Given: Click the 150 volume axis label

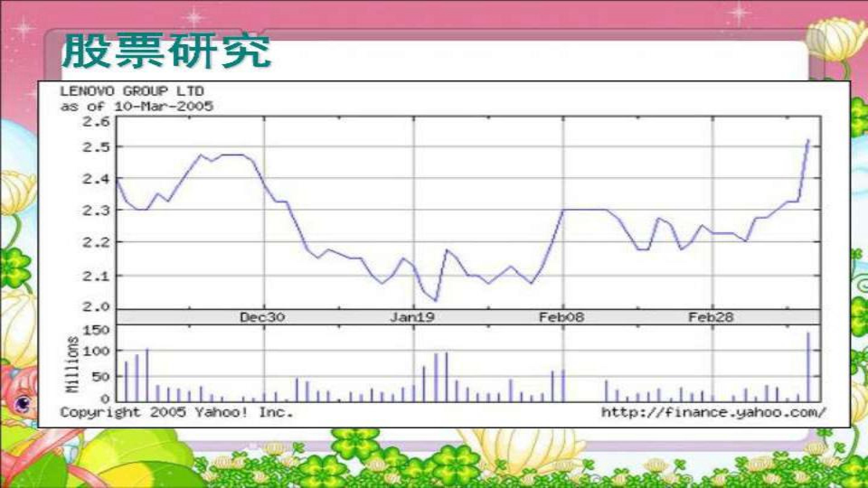Looking at the screenshot, I should pos(96,330).
